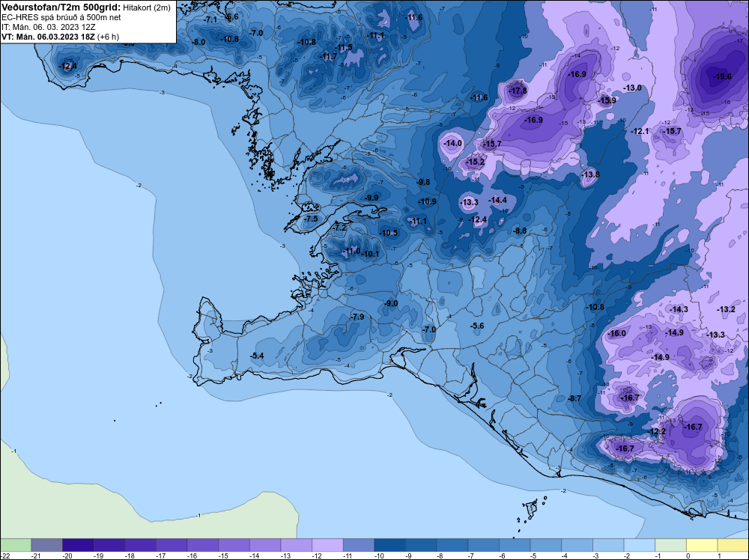
Task: Click the pale yellow legend swatch above 0
Action: [702, 545]
